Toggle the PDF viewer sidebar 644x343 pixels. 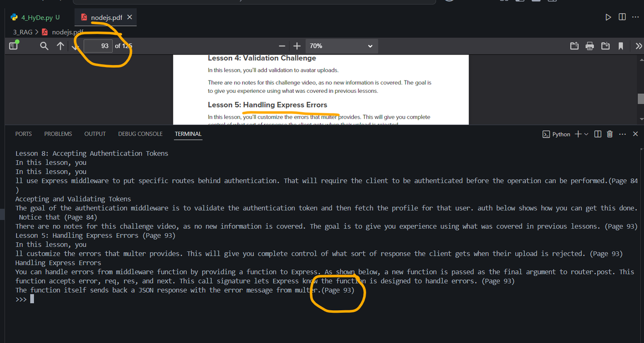pyautogui.click(x=14, y=46)
